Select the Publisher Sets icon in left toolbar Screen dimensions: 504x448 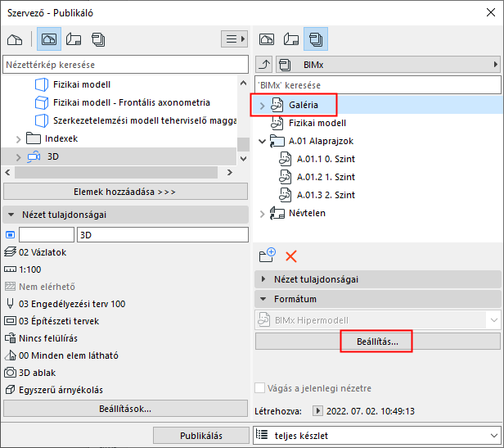(98, 39)
